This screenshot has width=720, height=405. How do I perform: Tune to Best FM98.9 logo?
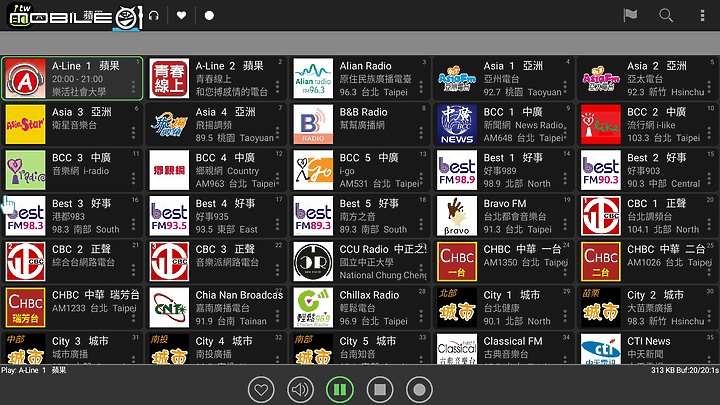tap(457, 170)
